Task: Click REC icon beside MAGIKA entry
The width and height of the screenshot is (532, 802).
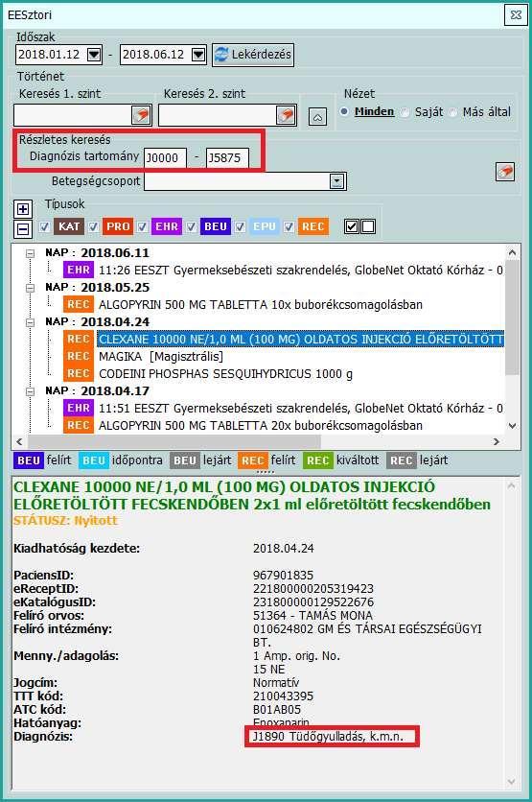Action: pos(79,357)
